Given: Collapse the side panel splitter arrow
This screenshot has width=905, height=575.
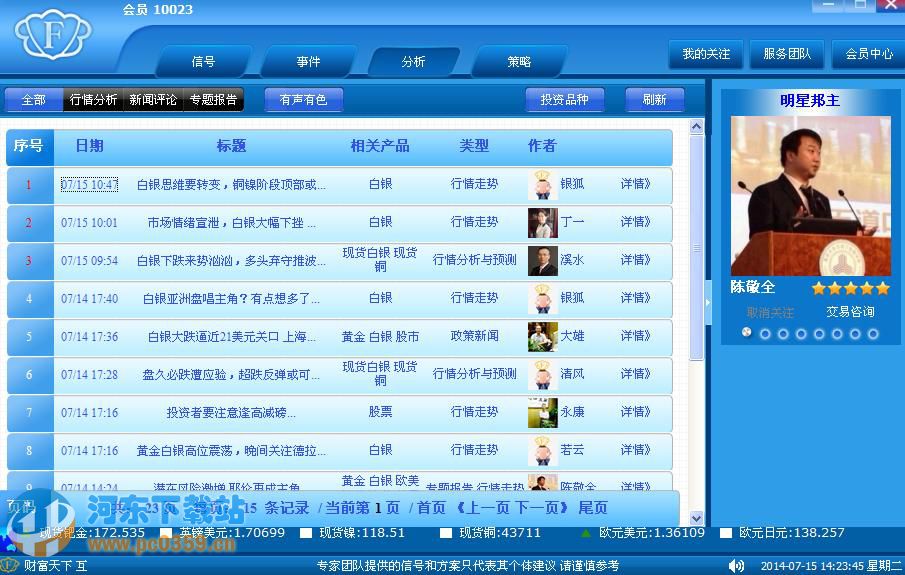Looking at the screenshot, I should (x=708, y=302).
